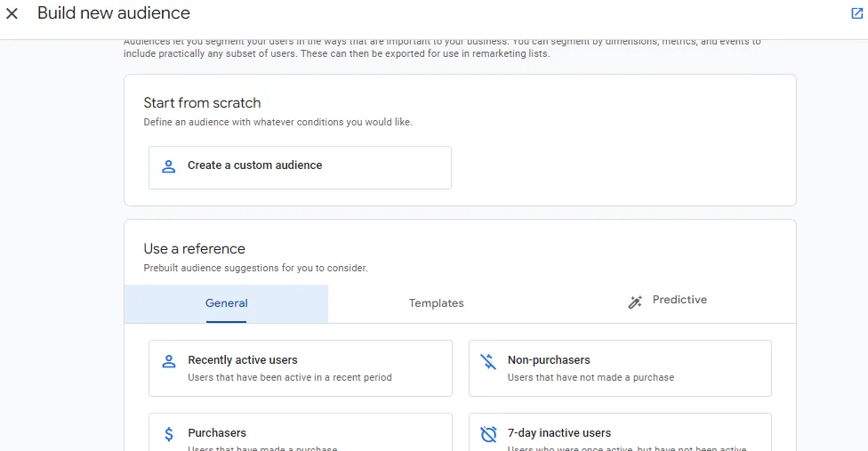This screenshot has width=868, height=451.
Task: Pick the 7-day inactive users card
Action: click(620, 432)
